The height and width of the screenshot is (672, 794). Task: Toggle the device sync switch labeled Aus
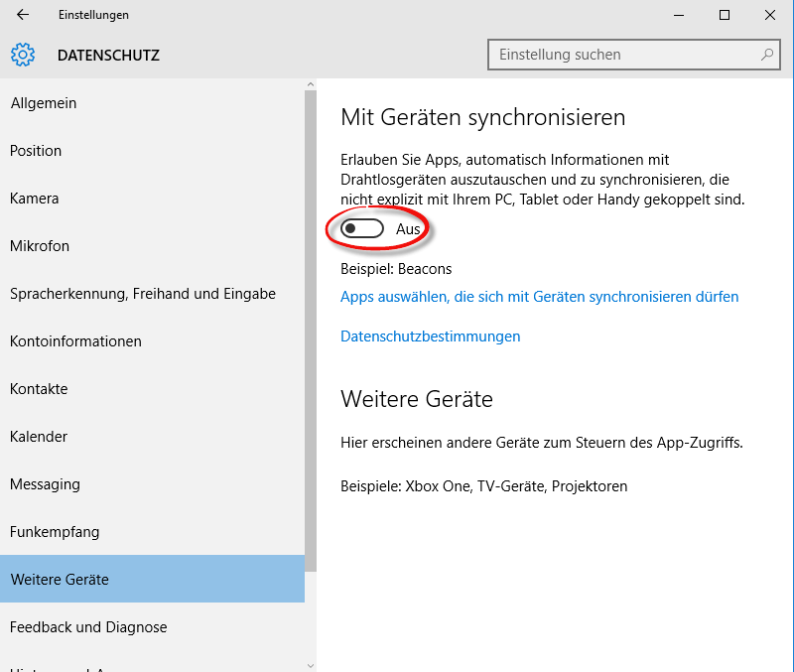click(361, 229)
